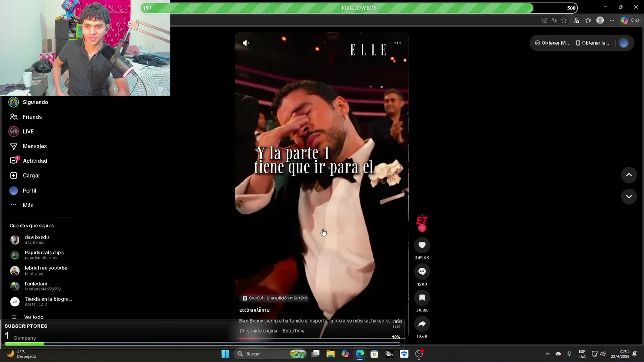Open Edge browser profile icon
This screenshot has width=644, height=362.
tap(600, 20)
